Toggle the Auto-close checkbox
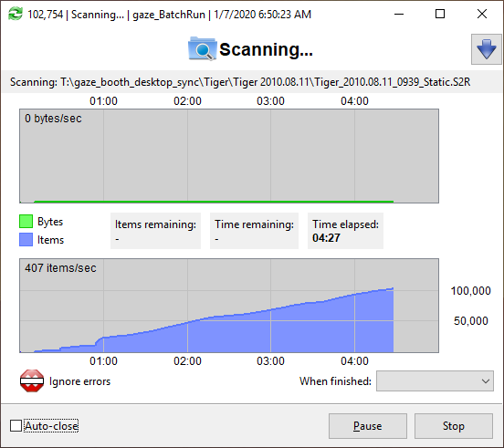Viewport: 504px width, 448px height. [x=16, y=426]
